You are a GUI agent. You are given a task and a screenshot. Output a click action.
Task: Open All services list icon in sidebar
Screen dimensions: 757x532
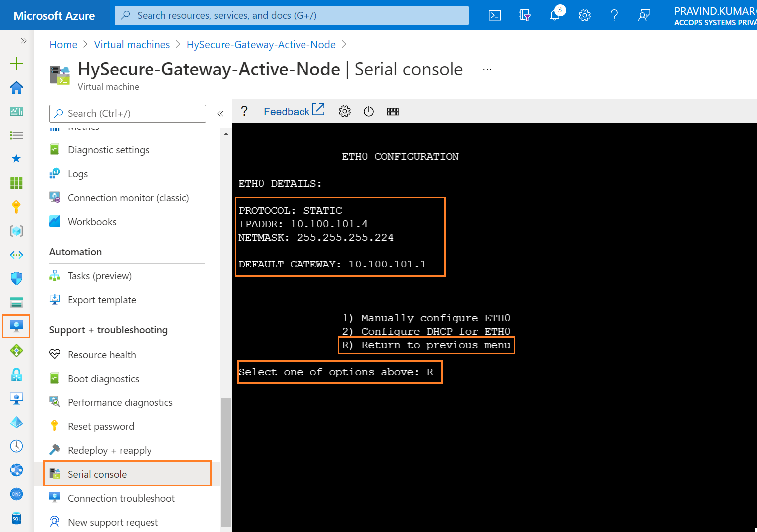16,135
